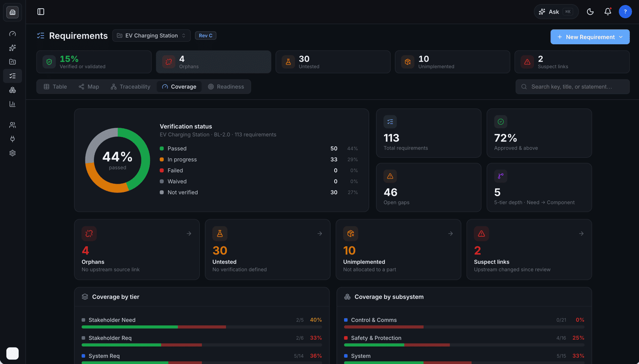639x364 pixels.
Task: Click the In progress legend row
Action: [259, 160]
